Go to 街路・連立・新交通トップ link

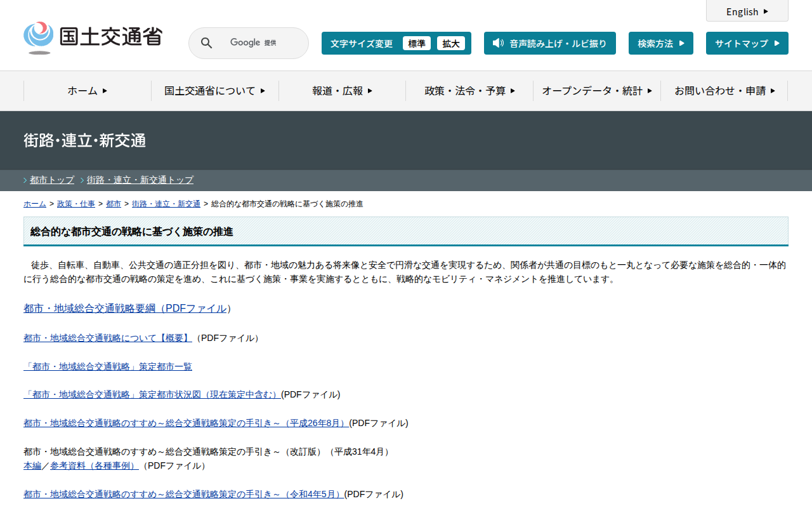pos(140,180)
